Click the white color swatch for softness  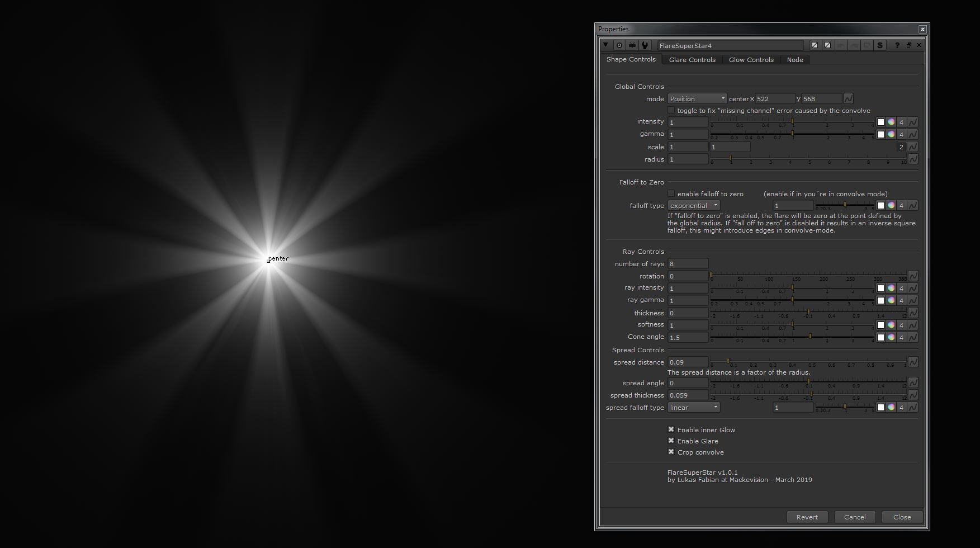(880, 325)
